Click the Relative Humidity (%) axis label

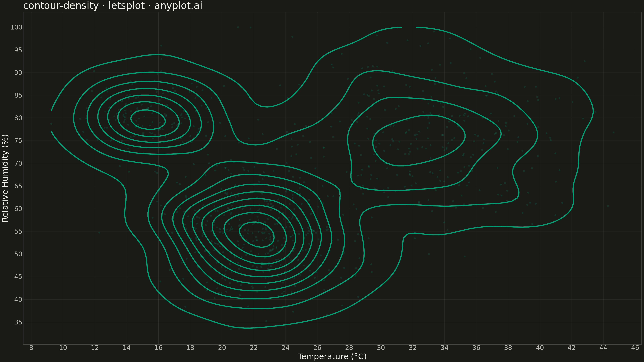(5, 178)
